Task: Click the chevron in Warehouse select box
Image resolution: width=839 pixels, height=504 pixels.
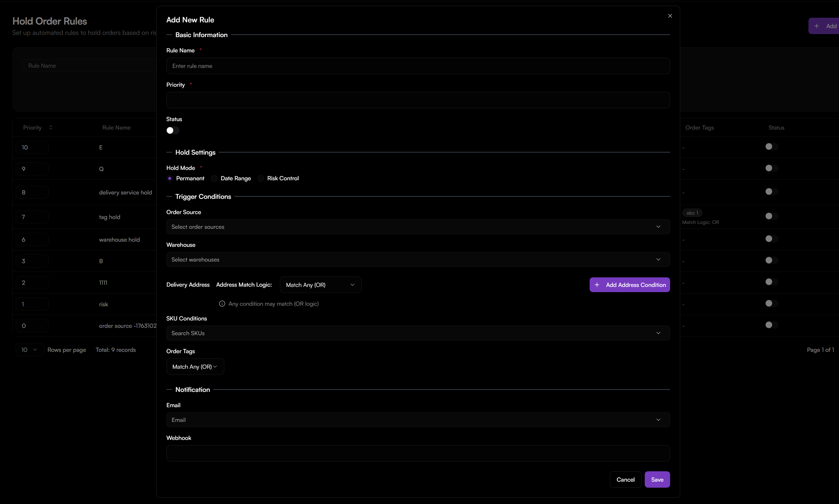Action: [658, 259]
